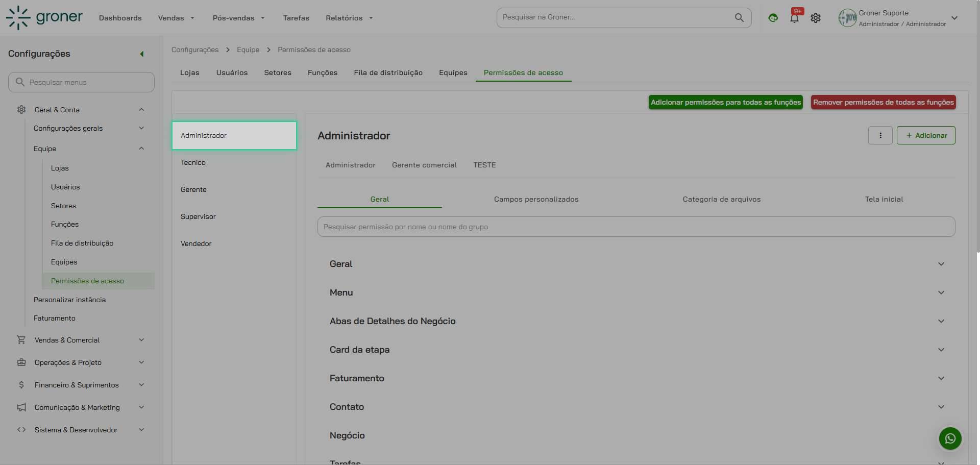Collapse the Equipe menu group
980x465 pixels.
141,149
